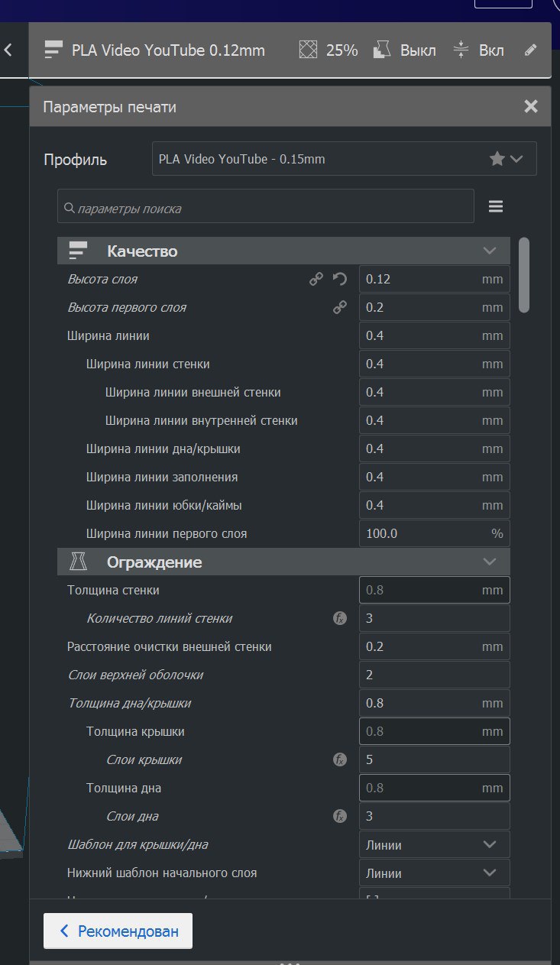Screen dimensions: 560x965
Task: Edit the Высота первого слоя value 0.2
Action: [x=435, y=307]
